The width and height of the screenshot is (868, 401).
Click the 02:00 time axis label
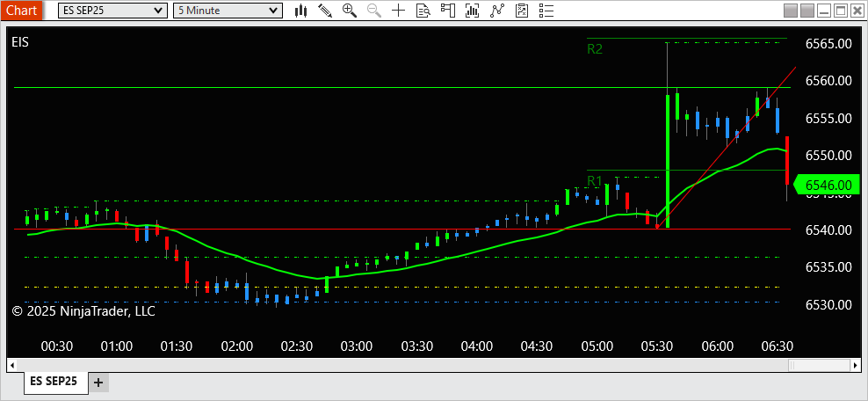pyautogui.click(x=237, y=346)
